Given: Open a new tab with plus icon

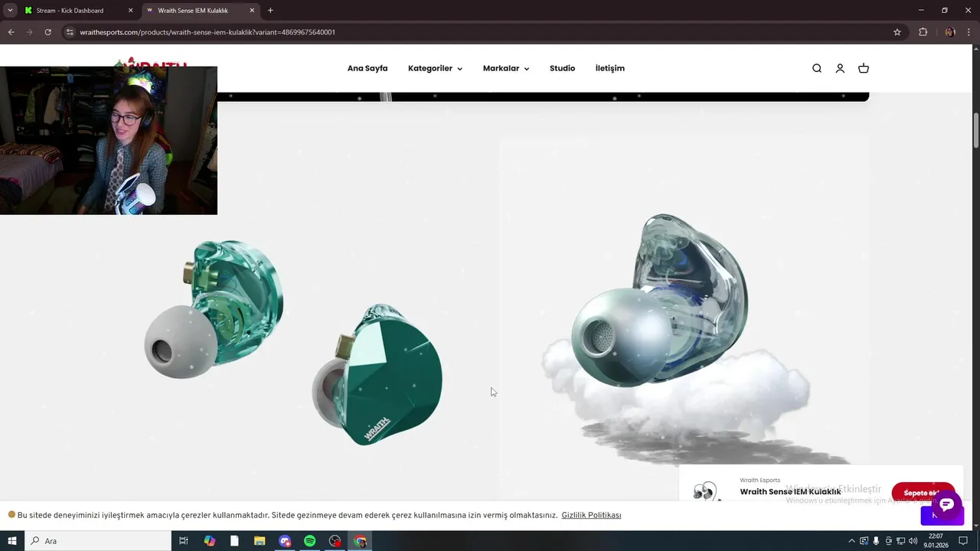Looking at the screenshot, I should pos(270,11).
